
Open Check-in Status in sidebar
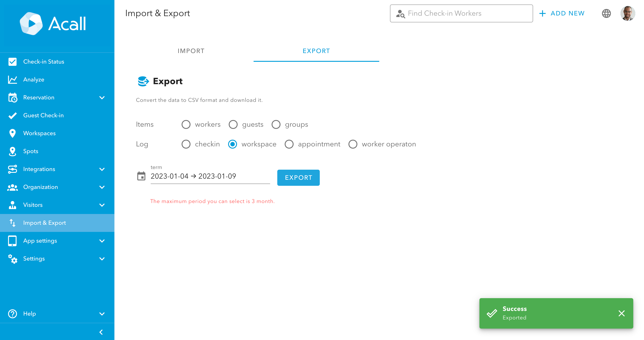tap(57, 62)
